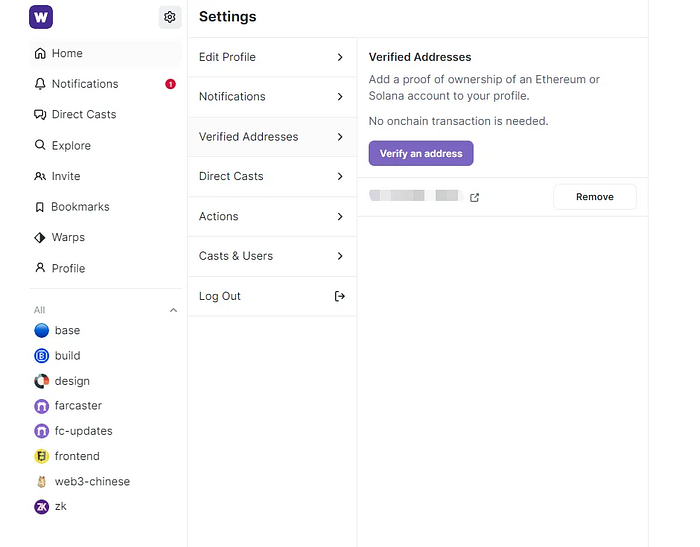Viewport: 700px width, 547px height.
Task: Open the zk channel avatar
Action: (x=42, y=506)
